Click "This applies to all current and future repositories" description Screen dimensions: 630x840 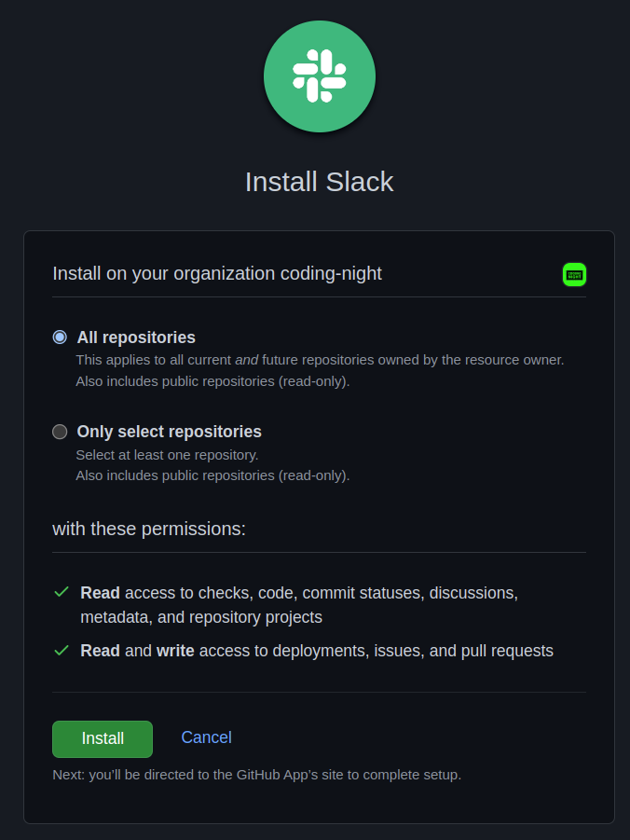pyautogui.click(x=320, y=359)
